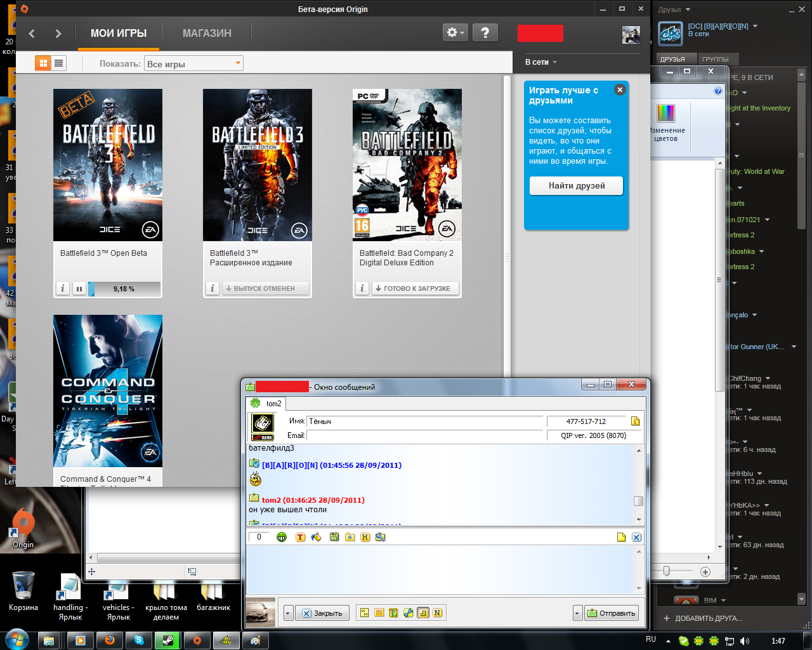The image size is (812, 650).
Task: Pause the Battlefield 3 Open Beta download
Action: coord(79,289)
